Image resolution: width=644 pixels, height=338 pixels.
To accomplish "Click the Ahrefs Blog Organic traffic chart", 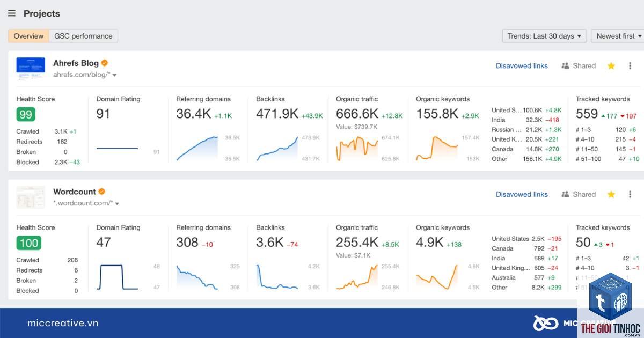I will 357,149.
